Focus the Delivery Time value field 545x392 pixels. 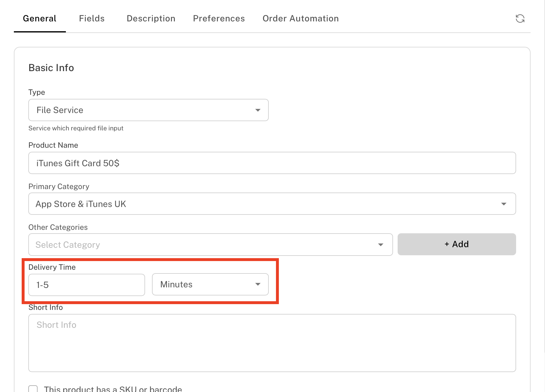[87, 285]
